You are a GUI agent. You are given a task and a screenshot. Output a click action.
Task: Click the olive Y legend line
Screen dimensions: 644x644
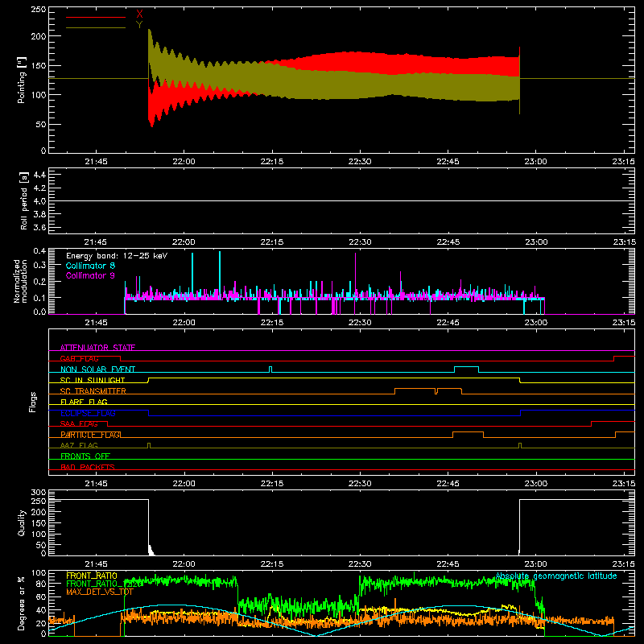coord(96,27)
